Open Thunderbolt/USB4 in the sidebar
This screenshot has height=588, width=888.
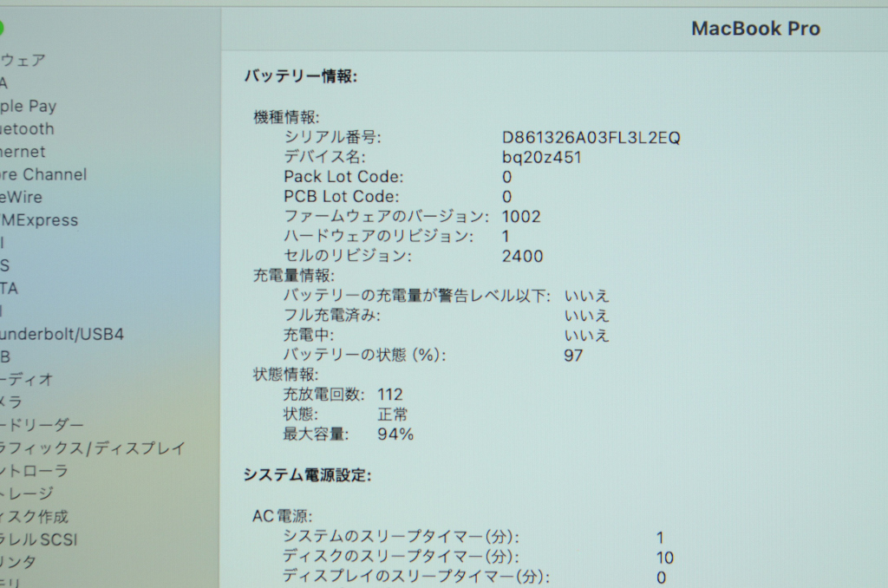pyautogui.click(x=62, y=334)
